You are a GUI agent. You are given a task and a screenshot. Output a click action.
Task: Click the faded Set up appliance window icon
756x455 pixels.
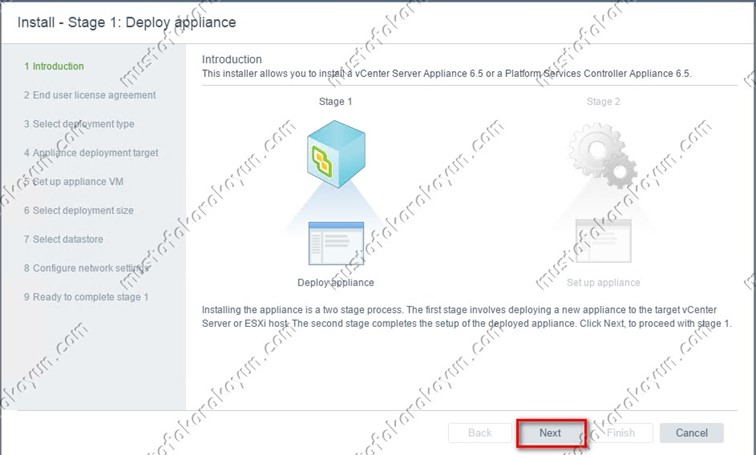(x=603, y=241)
